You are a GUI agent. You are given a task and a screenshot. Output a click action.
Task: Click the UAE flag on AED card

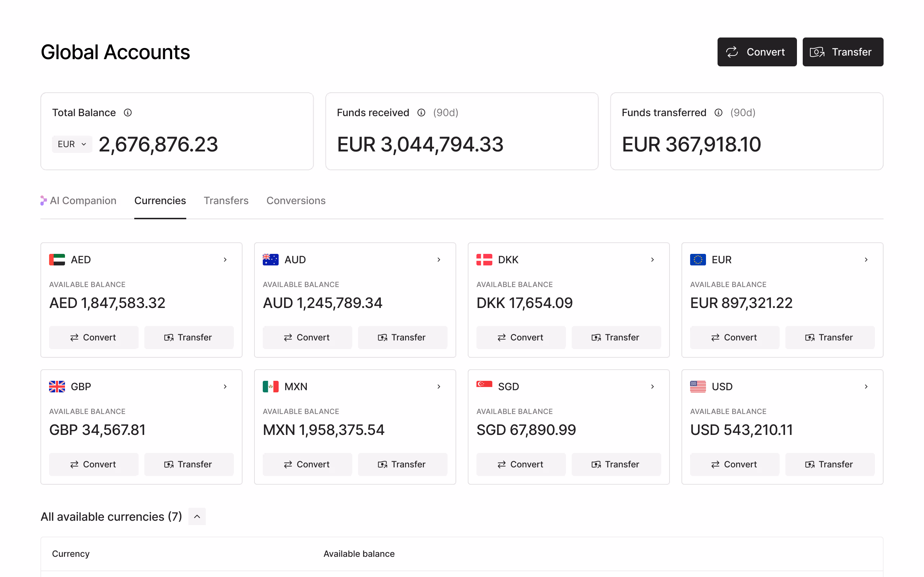[x=57, y=260]
